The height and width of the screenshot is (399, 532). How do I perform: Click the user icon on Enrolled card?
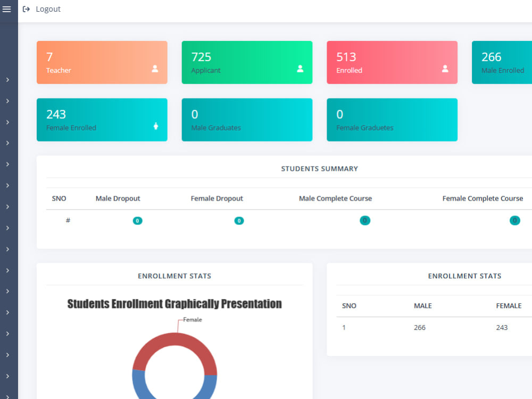[445, 69]
